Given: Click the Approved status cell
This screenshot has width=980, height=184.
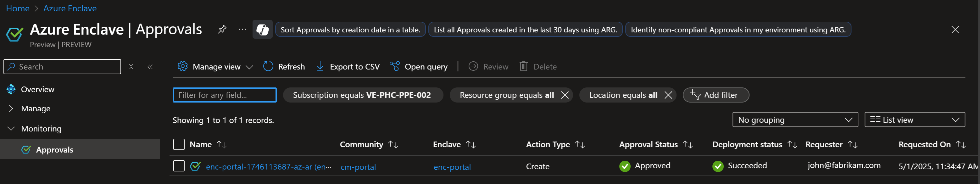Looking at the screenshot, I should click(645, 166).
